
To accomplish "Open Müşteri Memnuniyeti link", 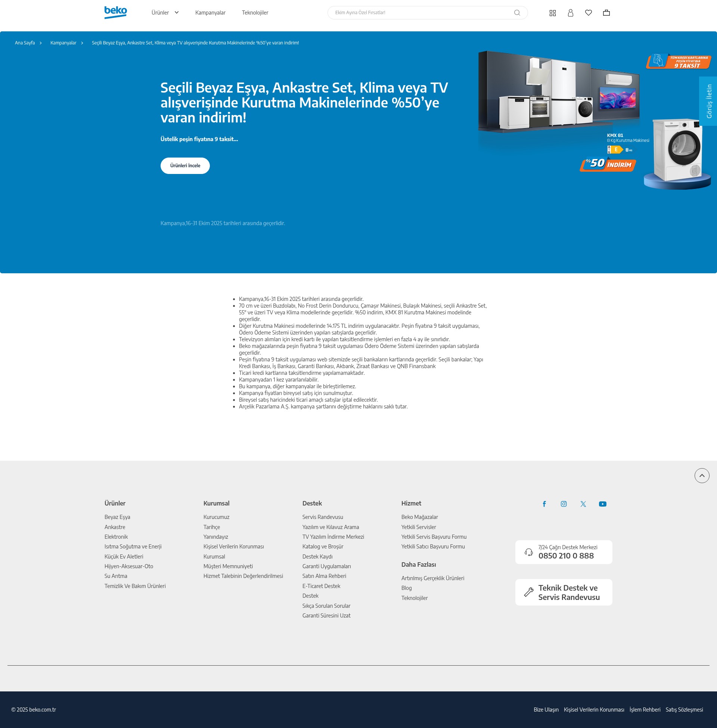I will (x=228, y=566).
